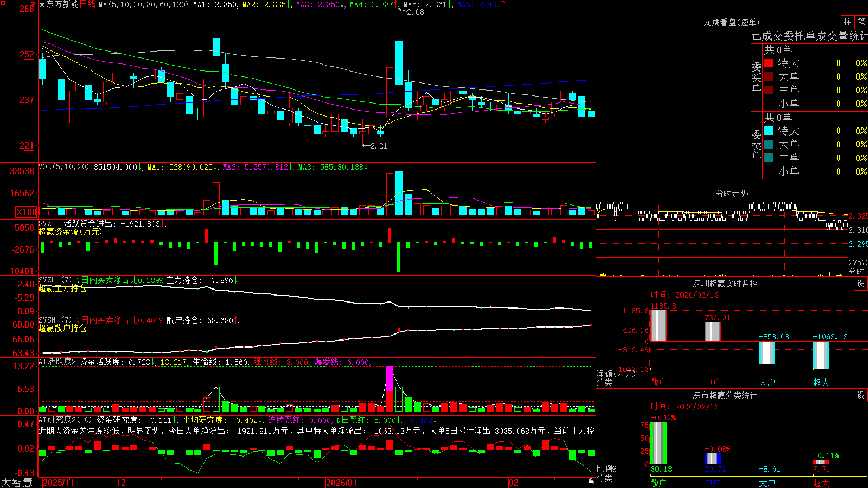Click the VOL(5,10,20) indicator label
This screenshot has width=868, height=488.
point(64,166)
